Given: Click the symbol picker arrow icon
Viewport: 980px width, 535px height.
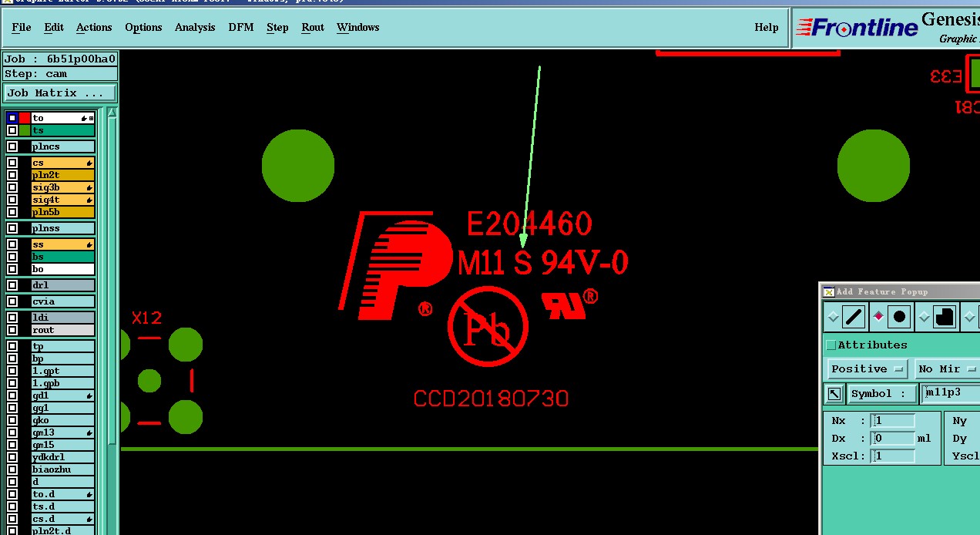Looking at the screenshot, I should coord(834,394).
